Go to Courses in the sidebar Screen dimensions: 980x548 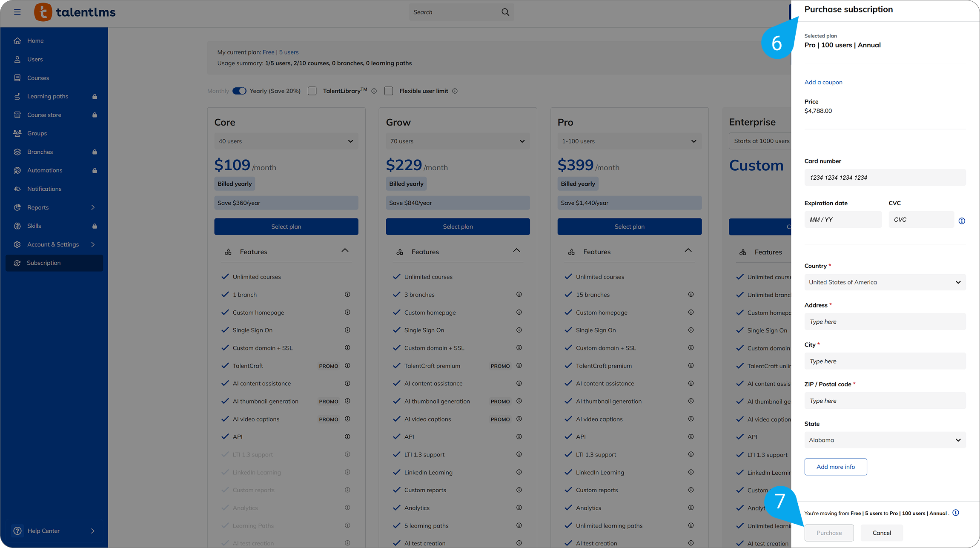pos(38,78)
